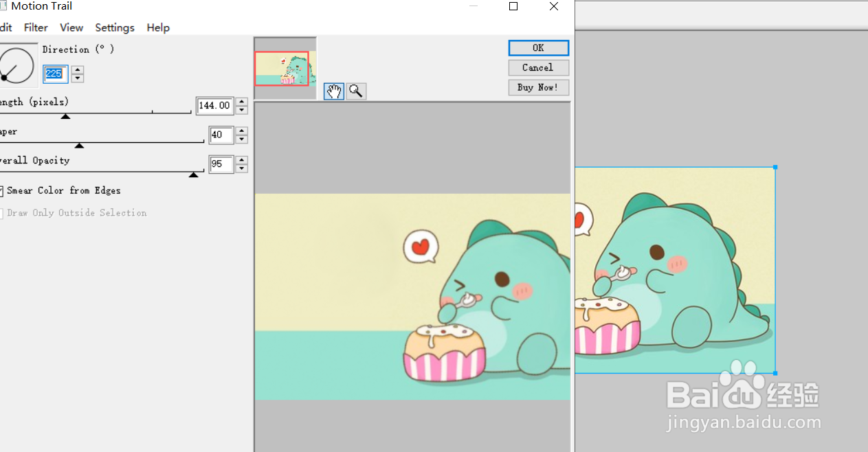
Task: Click the Buy Now! button
Action: coord(539,87)
